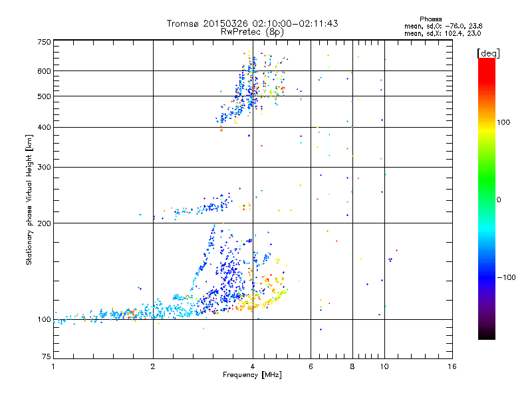Screen dimensions: 532x399
Task: Click the 300 km y-axis label
Action: (x=44, y=168)
